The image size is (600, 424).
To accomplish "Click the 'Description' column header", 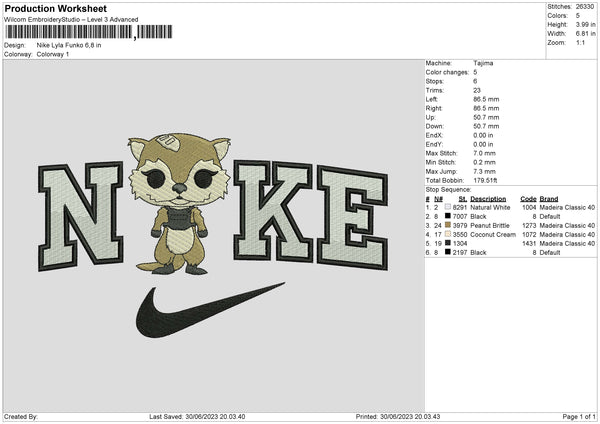I will pos(488,199).
